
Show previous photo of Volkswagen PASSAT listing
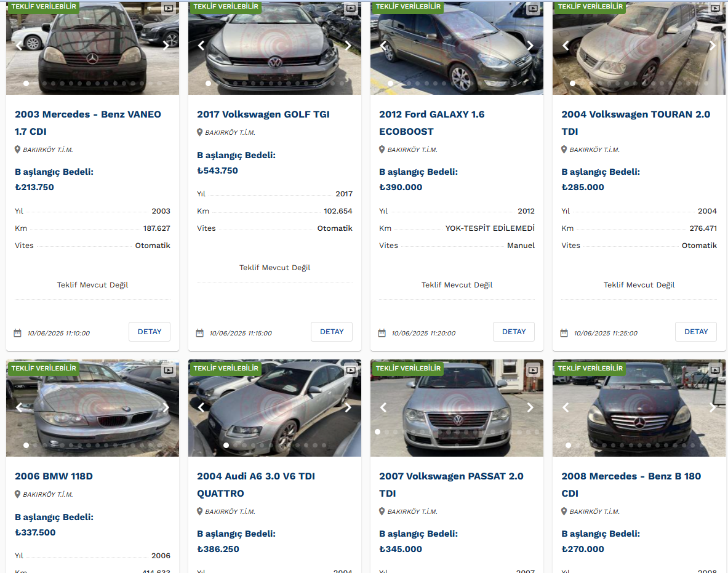[x=383, y=407]
